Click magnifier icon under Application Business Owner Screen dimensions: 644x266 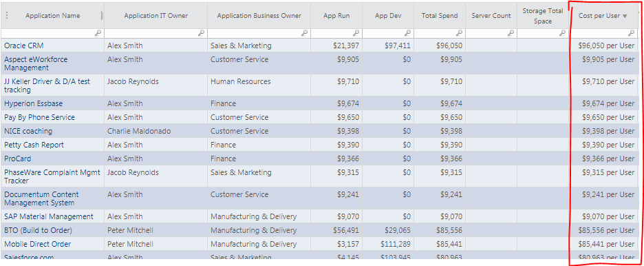coord(304,33)
